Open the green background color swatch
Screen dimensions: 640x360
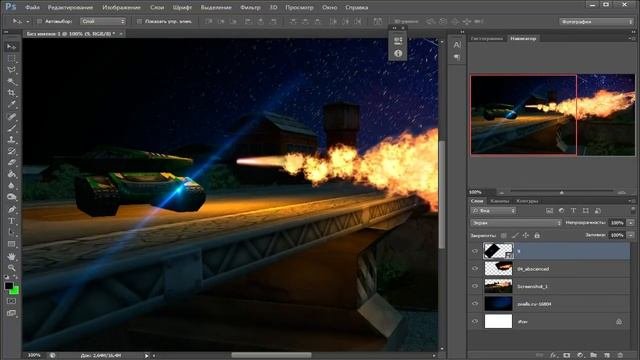coord(15,291)
